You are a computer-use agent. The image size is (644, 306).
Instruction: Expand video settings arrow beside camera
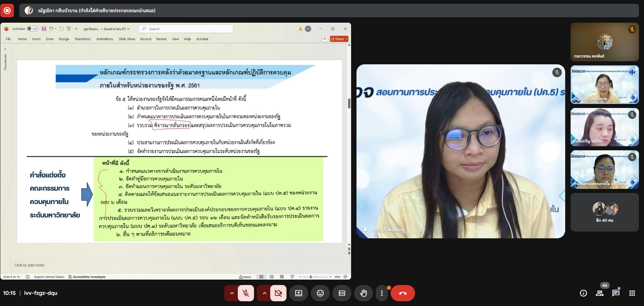pyautogui.click(x=264, y=293)
